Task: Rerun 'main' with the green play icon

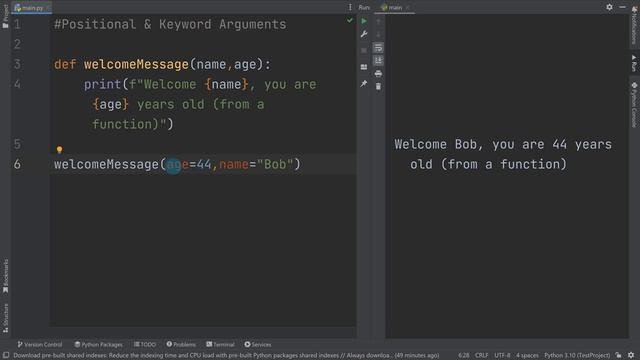Action: click(x=364, y=21)
